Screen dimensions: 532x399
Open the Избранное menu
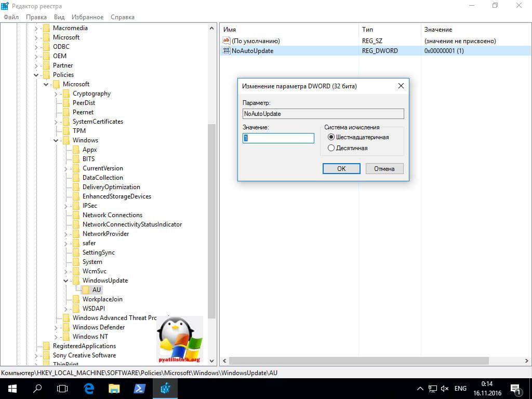coord(87,17)
